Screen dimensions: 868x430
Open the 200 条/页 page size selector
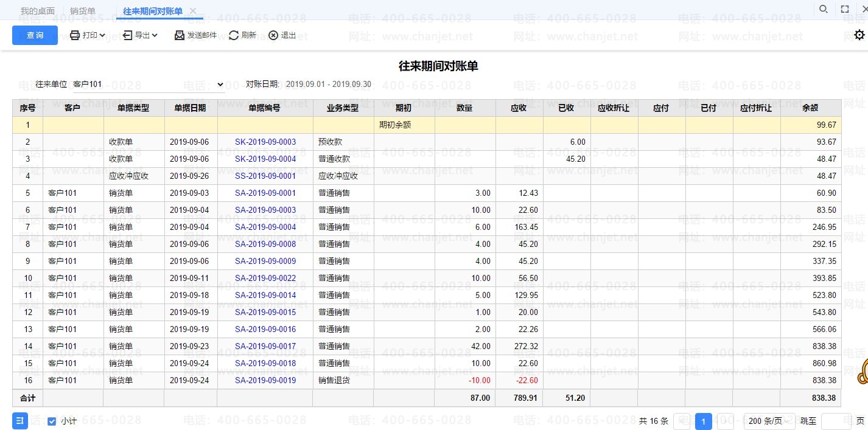[x=770, y=421]
